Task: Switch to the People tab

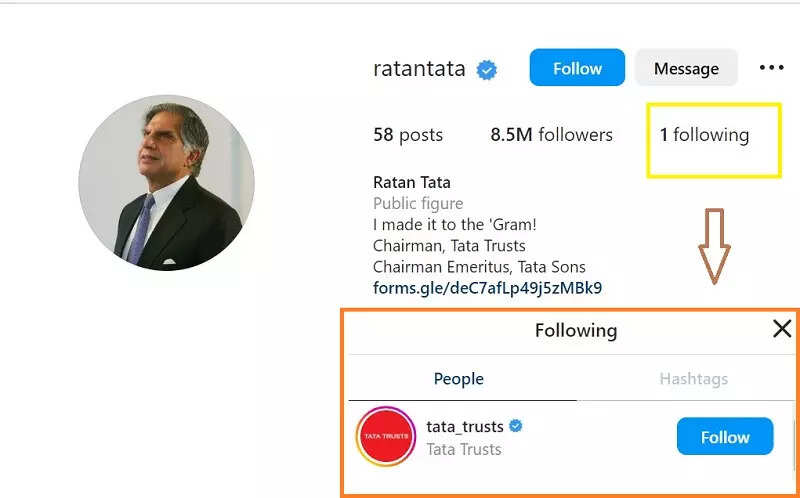Action: click(x=459, y=379)
